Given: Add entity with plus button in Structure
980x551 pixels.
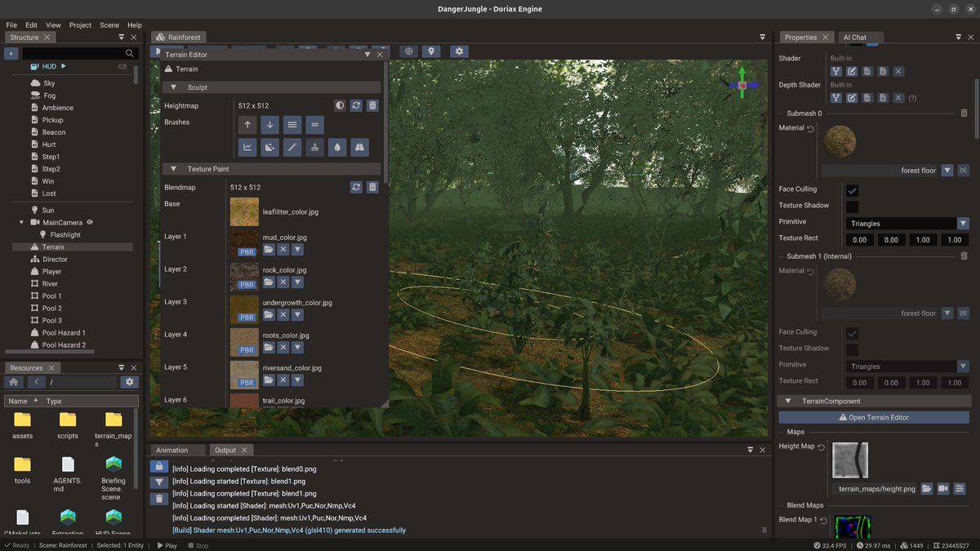Looking at the screenshot, I should (11, 53).
